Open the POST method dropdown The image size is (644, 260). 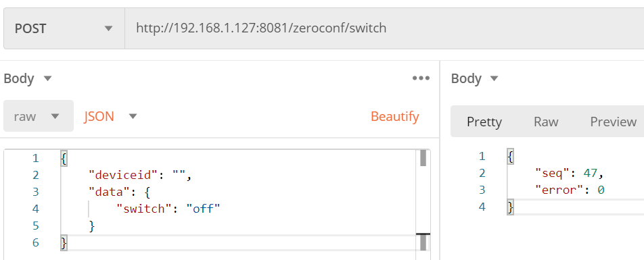point(64,28)
